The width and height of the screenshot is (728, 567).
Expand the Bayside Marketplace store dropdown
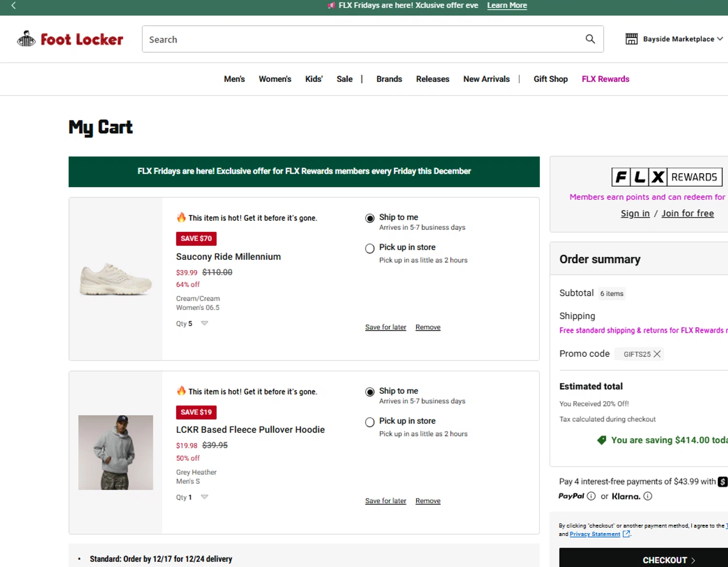(720, 39)
